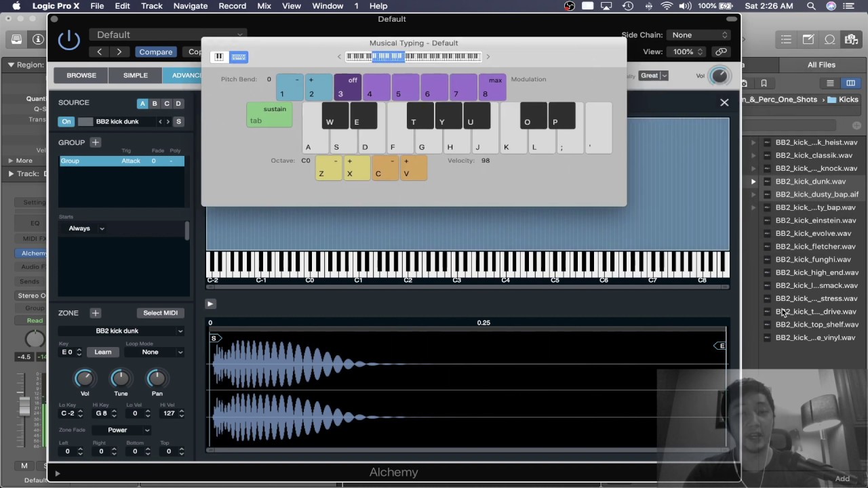Click octave down Z key
868x488 pixels.
pos(329,168)
